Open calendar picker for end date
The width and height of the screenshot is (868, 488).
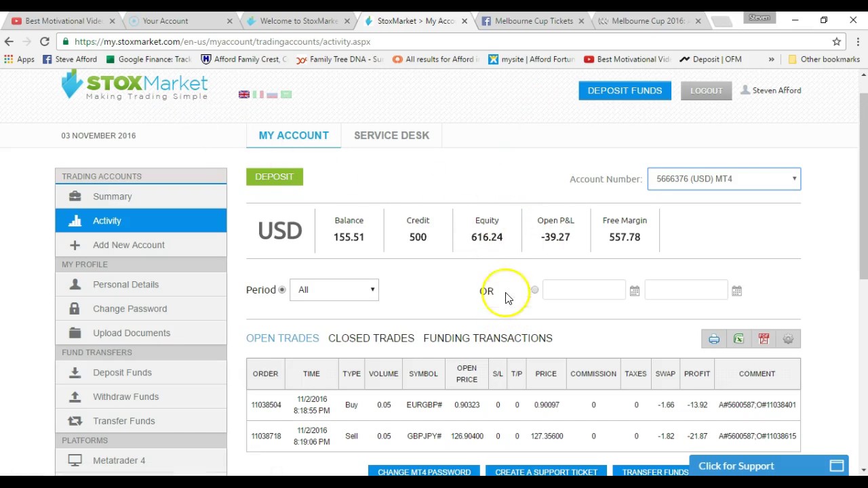pos(736,291)
